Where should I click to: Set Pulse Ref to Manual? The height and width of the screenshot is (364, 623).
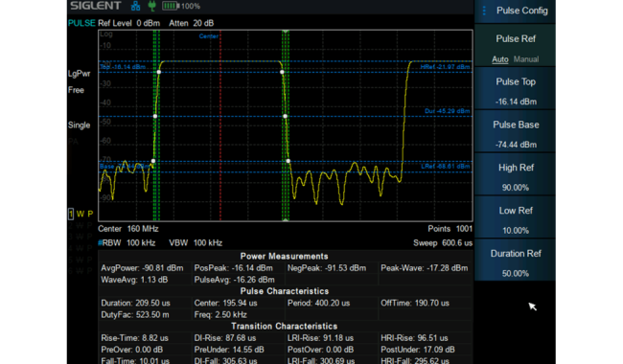click(526, 59)
